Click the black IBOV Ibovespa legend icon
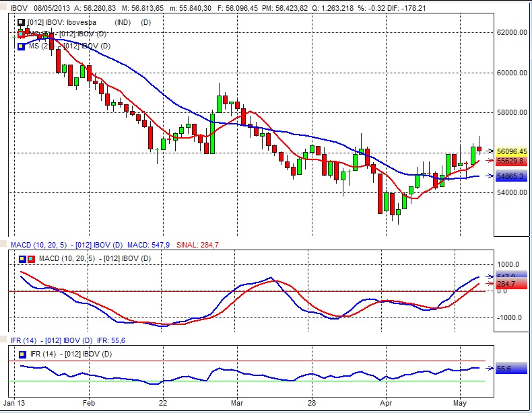 click(22, 22)
